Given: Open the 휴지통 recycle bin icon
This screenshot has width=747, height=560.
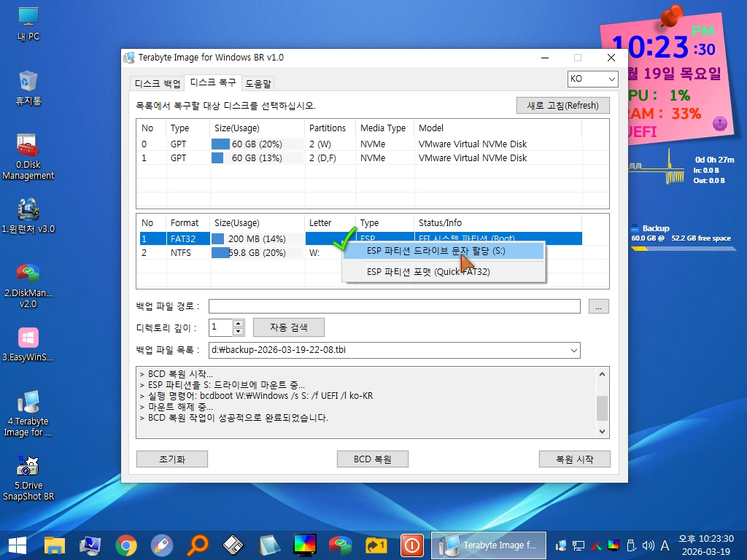Looking at the screenshot, I should click(28, 88).
